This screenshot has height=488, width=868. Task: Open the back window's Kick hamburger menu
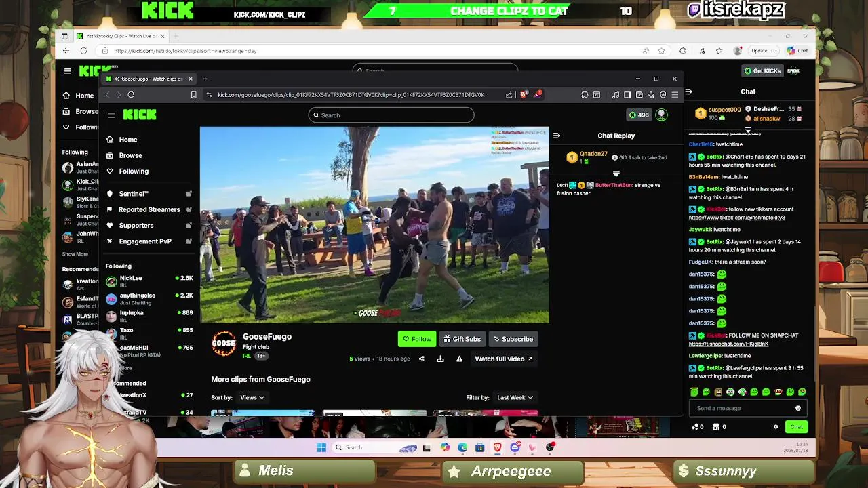(68, 70)
